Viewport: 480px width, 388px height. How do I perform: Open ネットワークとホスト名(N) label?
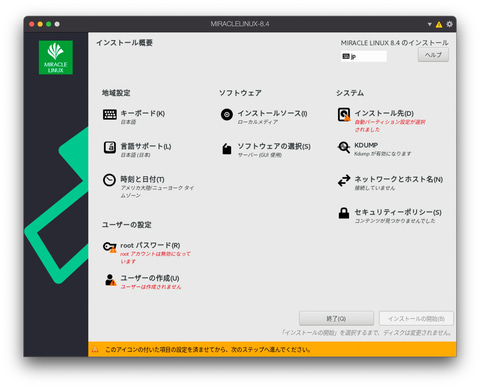click(399, 179)
